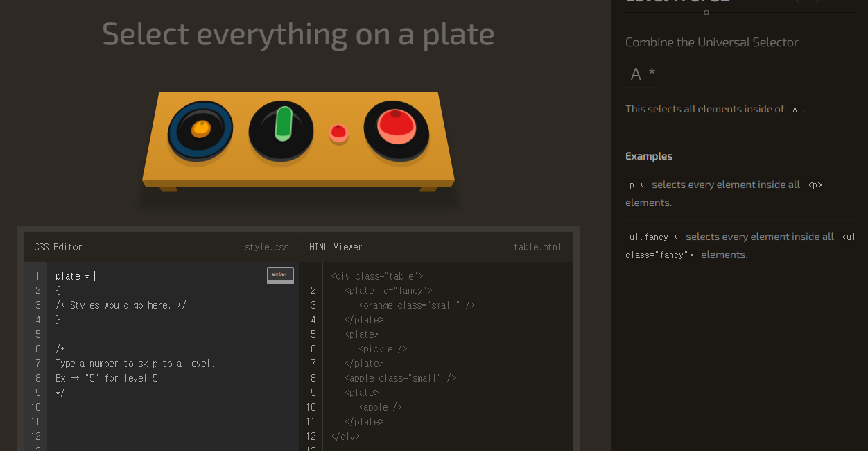Click the <pickle /> markup line

tap(383, 349)
